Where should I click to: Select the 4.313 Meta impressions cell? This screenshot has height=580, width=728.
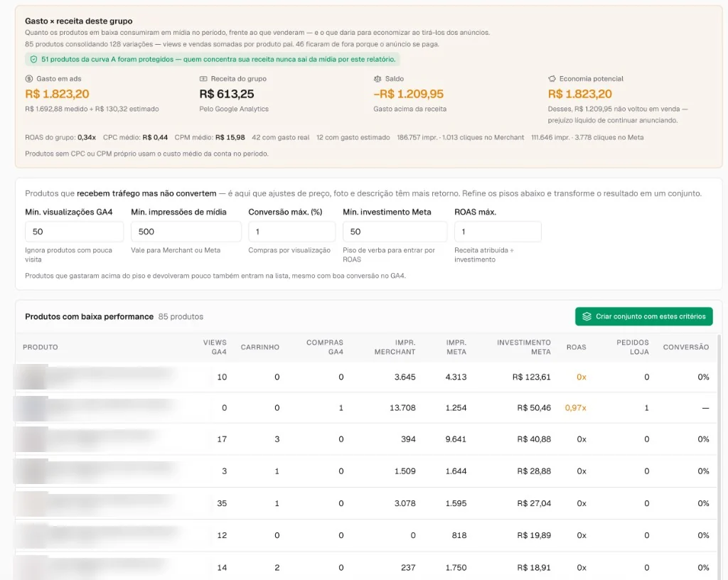pyautogui.click(x=456, y=377)
